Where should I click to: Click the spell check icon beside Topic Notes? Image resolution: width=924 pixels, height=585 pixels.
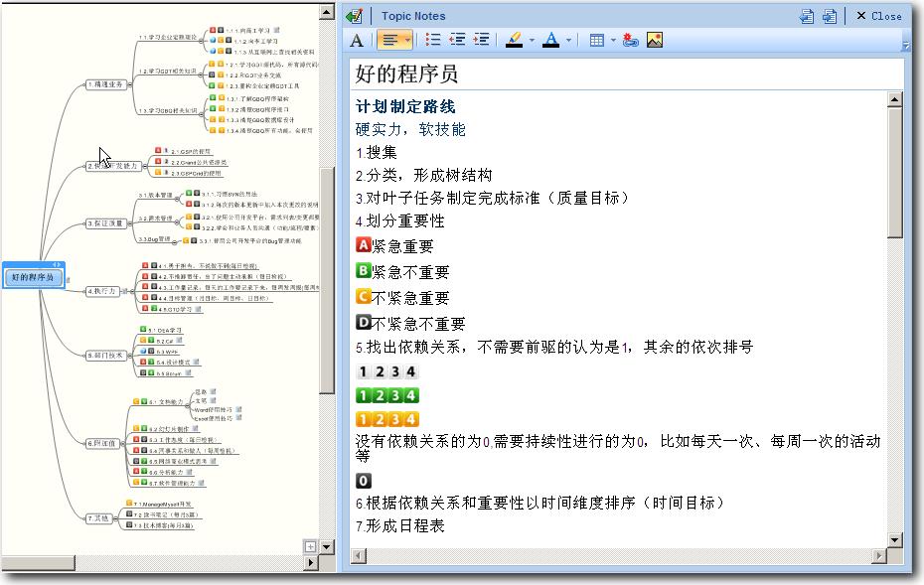(355, 16)
